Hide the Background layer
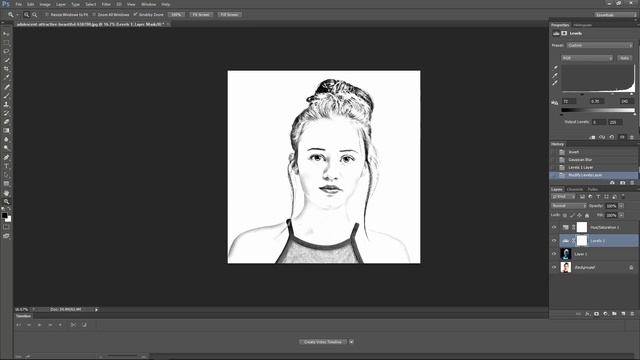This screenshot has width=640, height=360. [x=554, y=267]
